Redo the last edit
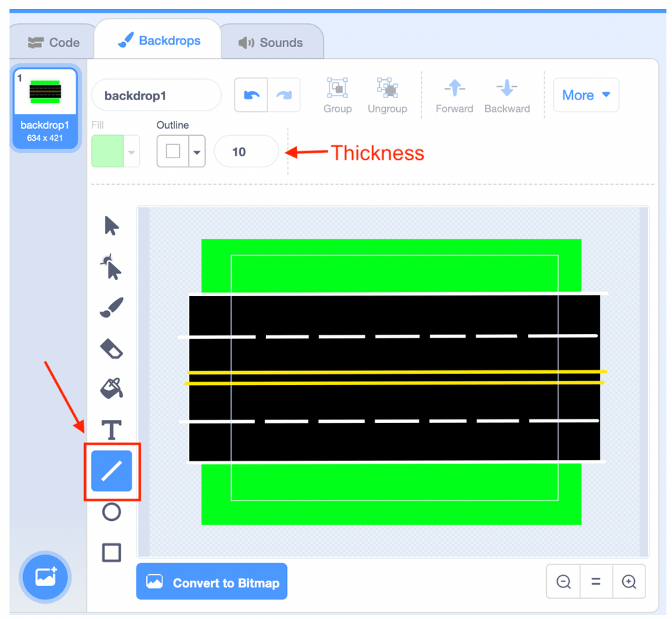Viewport: 672px width, 619px height. 283,95
